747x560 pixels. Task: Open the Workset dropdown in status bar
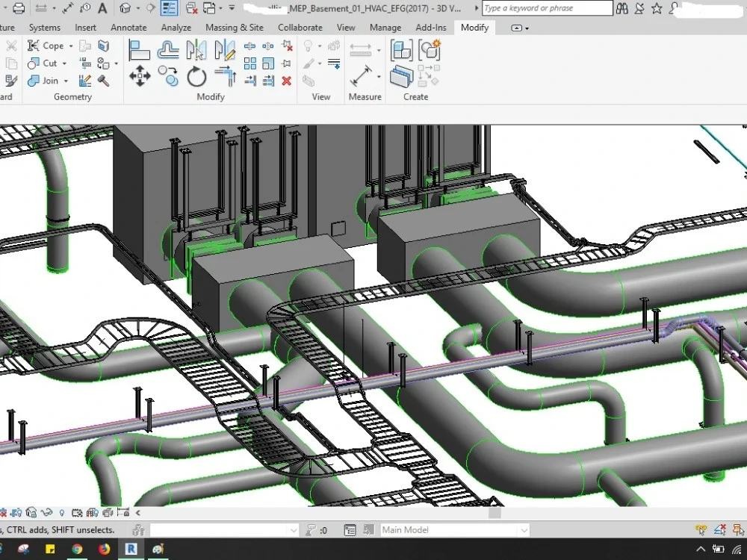coord(294,530)
